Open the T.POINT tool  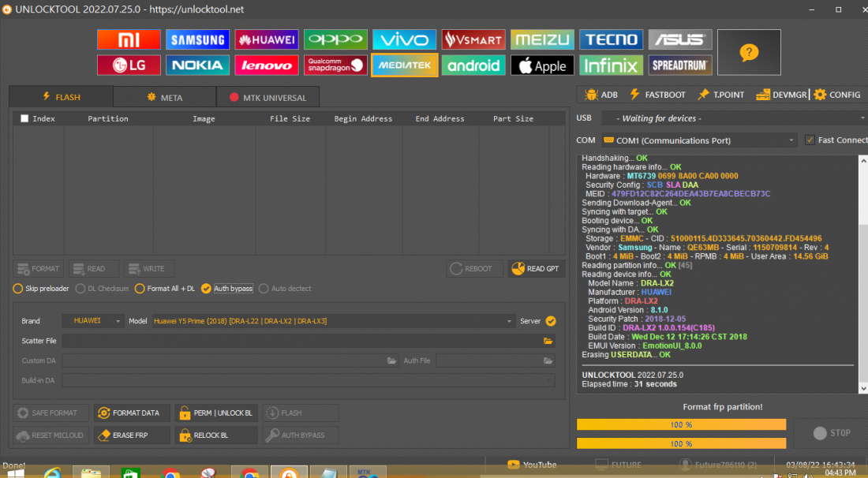pyautogui.click(x=720, y=95)
